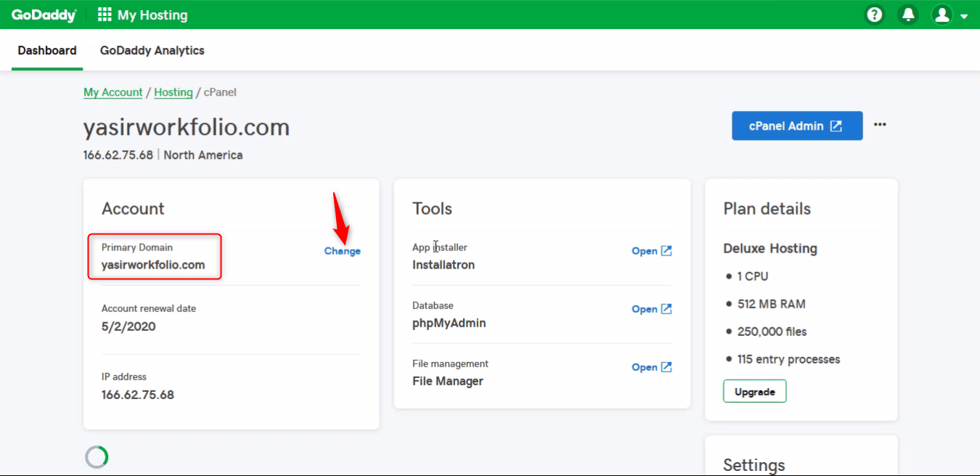This screenshot has height=476, width=980.
Task: Open Installatron App installer
Action: tap(652, 251)
